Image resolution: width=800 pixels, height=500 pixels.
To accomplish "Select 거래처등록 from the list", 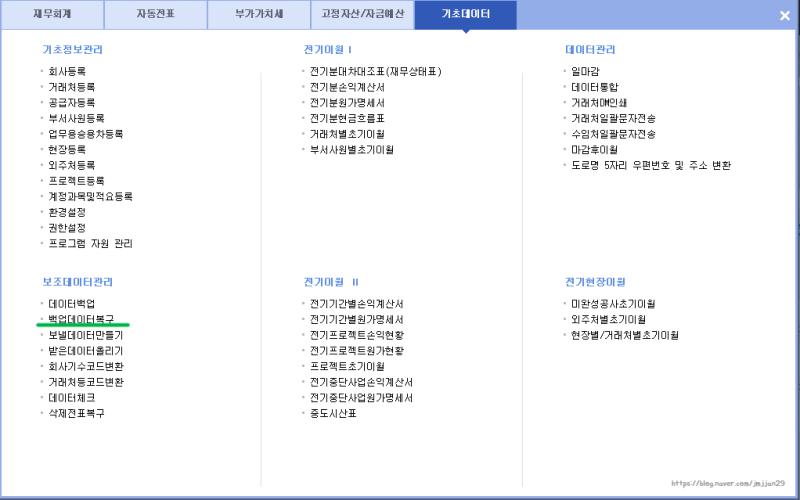I will (71, 87).
